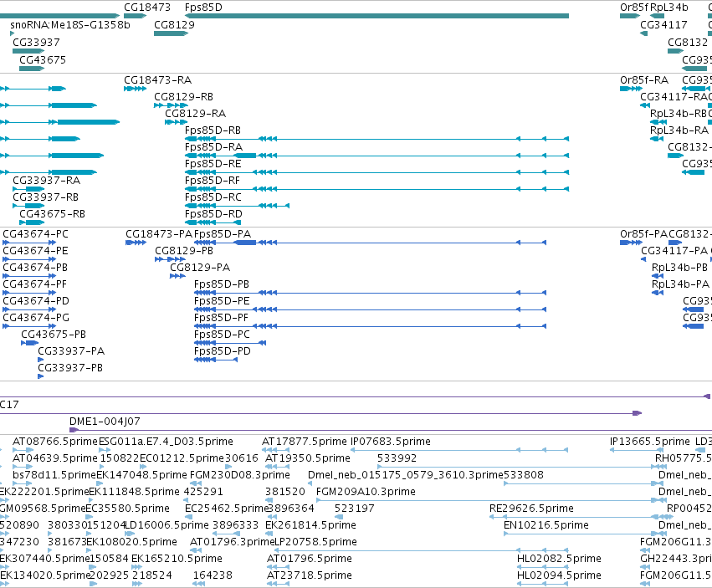The image size is (712, 588).
Task: Select the CG33937 gene label
Action: tap(36, 42)
